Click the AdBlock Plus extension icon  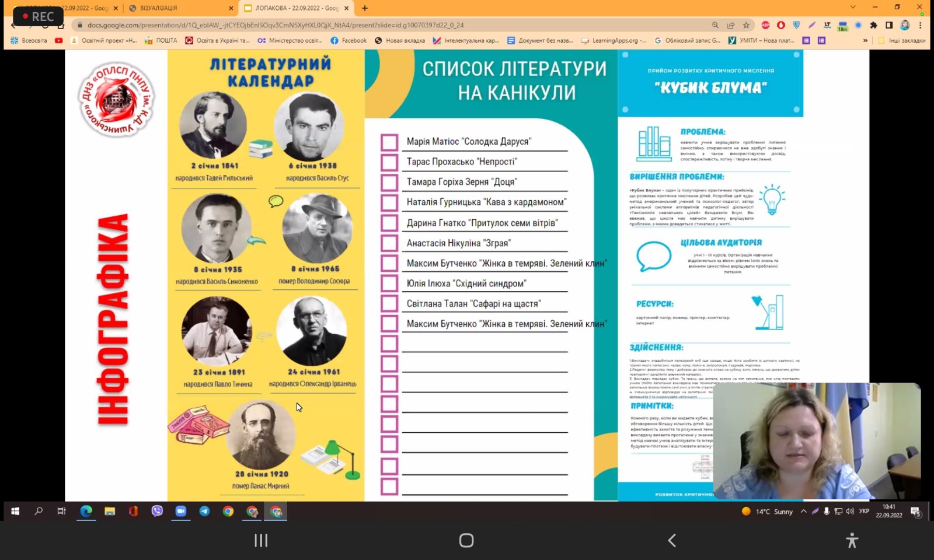tap(765, 25)
